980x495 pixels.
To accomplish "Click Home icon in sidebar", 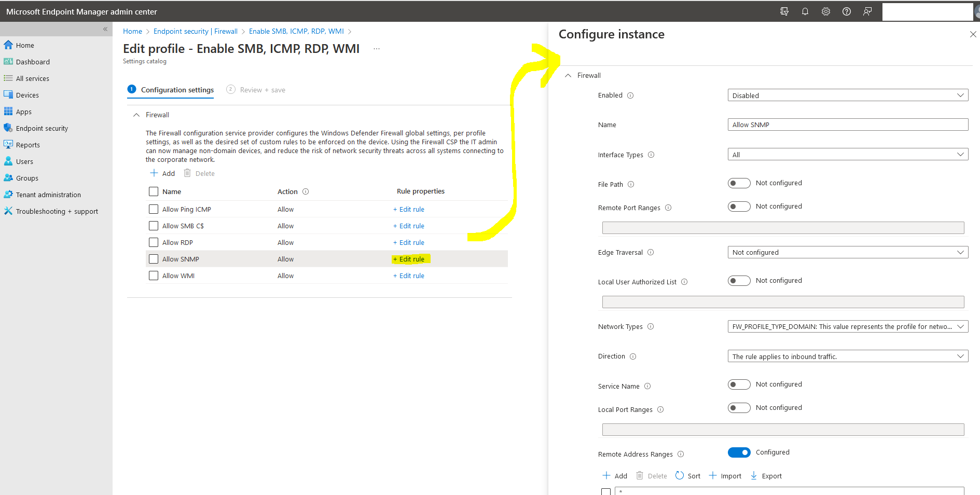I will (8, 45).
